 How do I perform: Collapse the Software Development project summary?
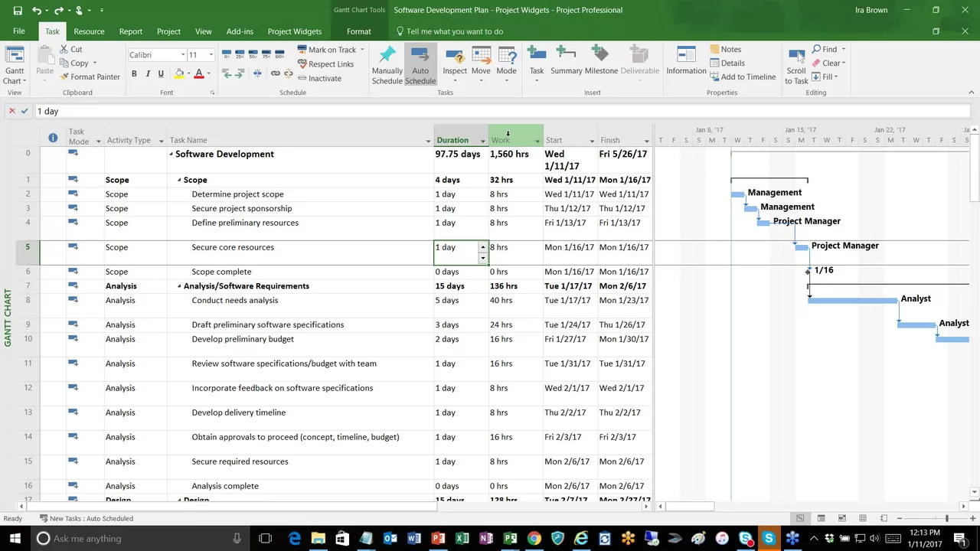point(171,154)
